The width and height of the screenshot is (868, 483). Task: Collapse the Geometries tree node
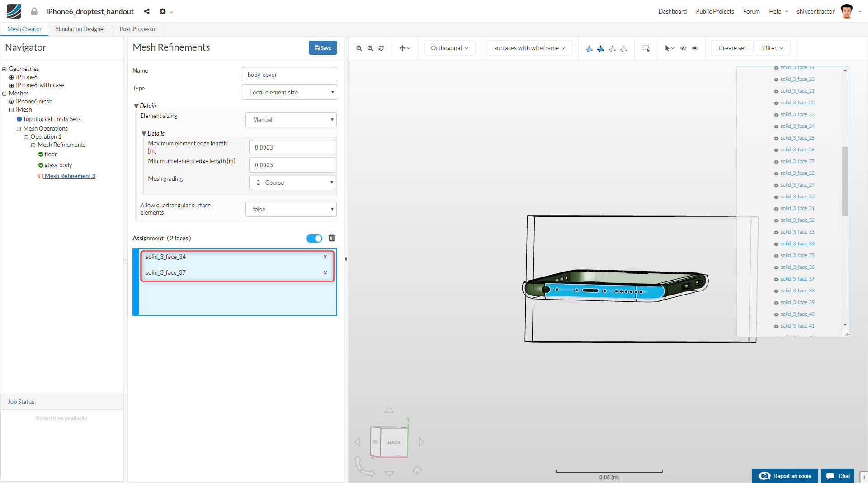(5, 69)
